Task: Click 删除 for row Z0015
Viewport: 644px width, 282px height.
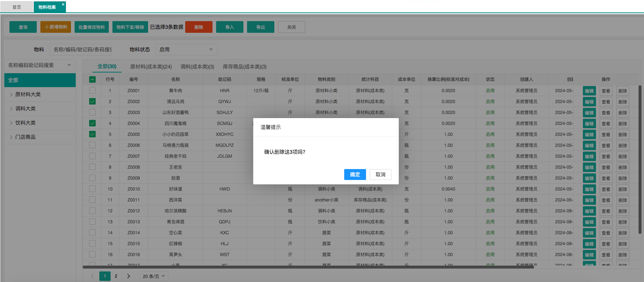Action: pos(623,244)
